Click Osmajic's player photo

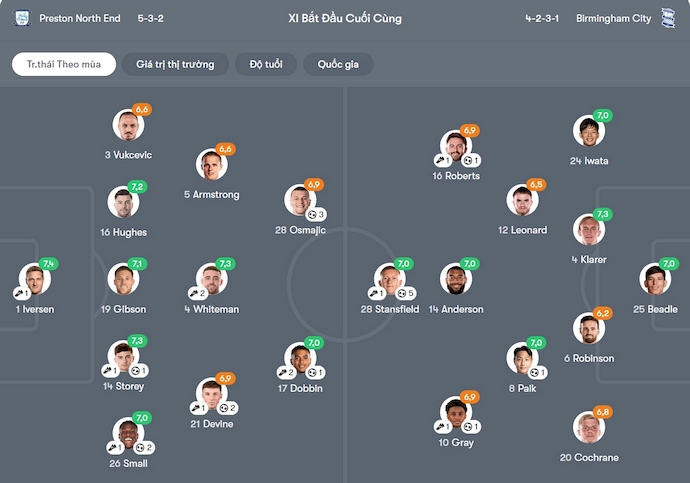coord(300,200)
